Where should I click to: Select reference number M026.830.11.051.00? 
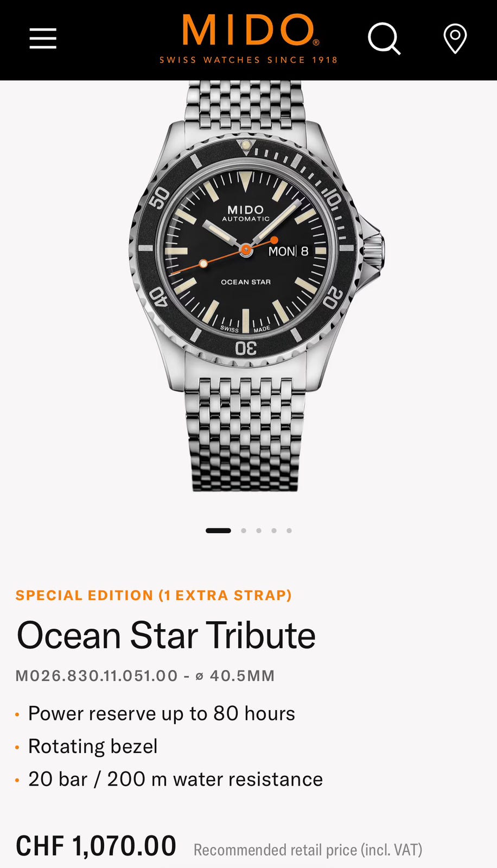click(x=97, y=676)
